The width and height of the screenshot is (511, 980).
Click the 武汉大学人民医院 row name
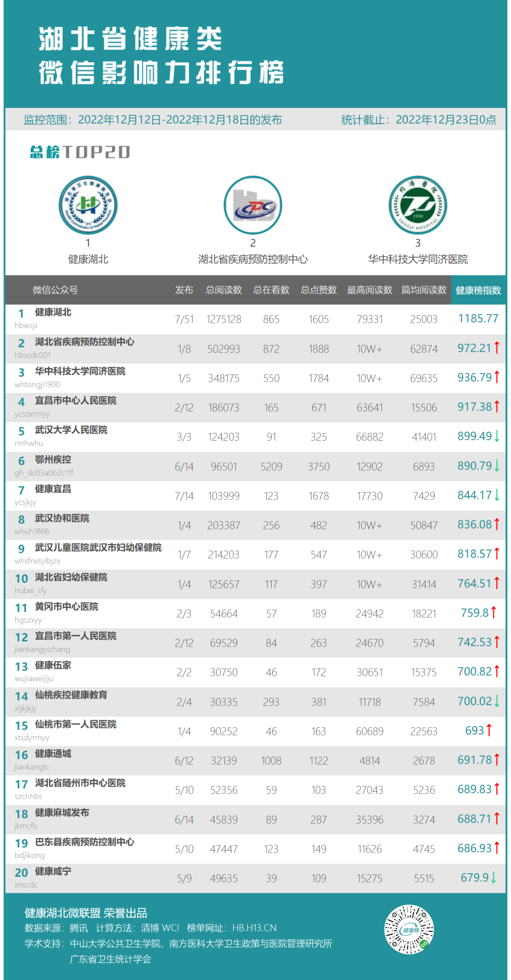click(71, 430)
